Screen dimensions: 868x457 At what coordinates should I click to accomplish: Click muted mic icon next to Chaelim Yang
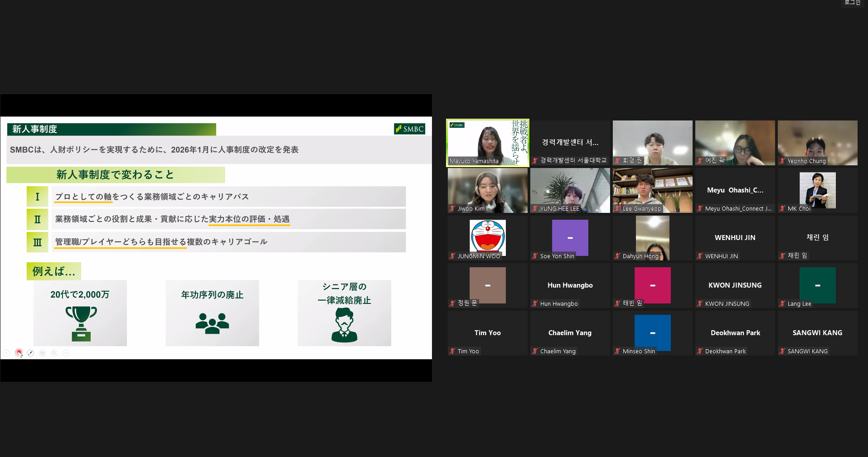(535, 351)
